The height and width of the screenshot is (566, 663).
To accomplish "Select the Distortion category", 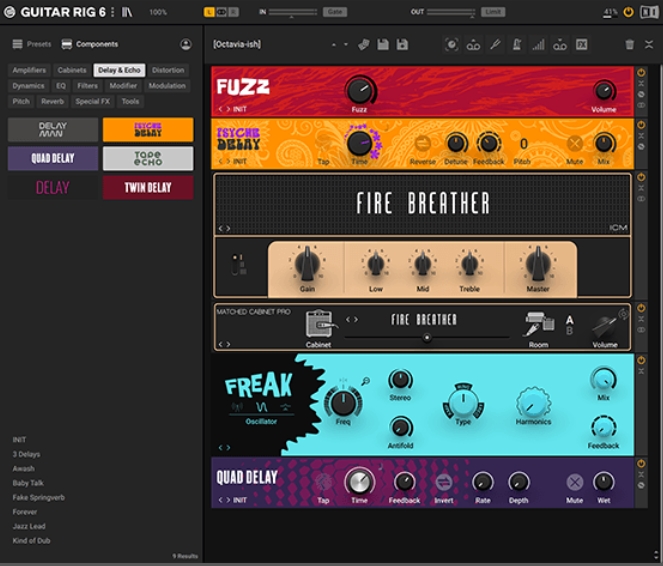I will click(168, 70).
